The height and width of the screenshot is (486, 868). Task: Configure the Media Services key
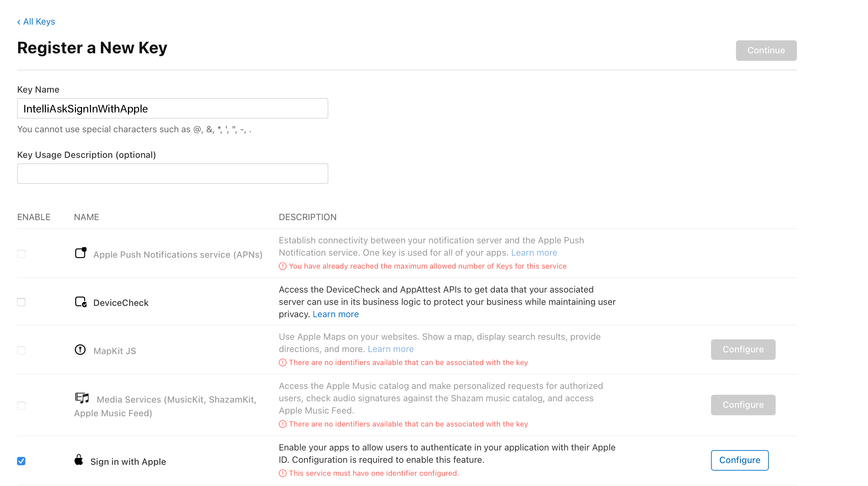(743, 405)
